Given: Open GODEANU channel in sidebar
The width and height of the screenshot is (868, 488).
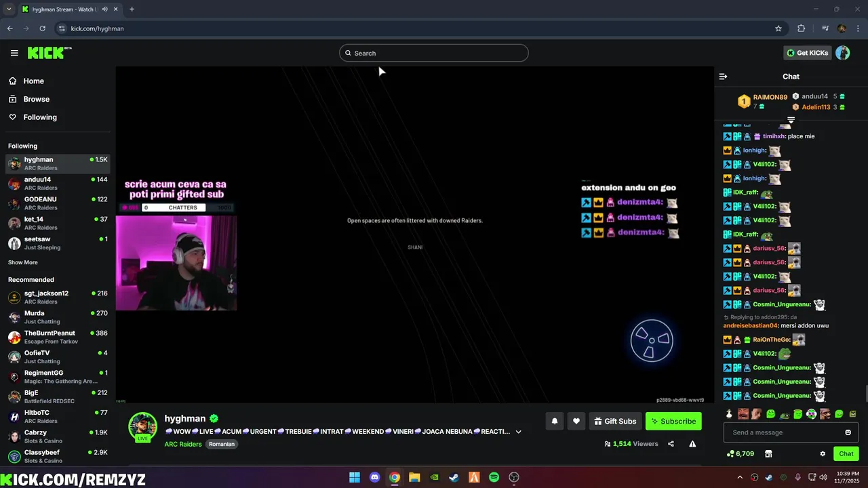Looking at the screenshot, I should (58, 203).
